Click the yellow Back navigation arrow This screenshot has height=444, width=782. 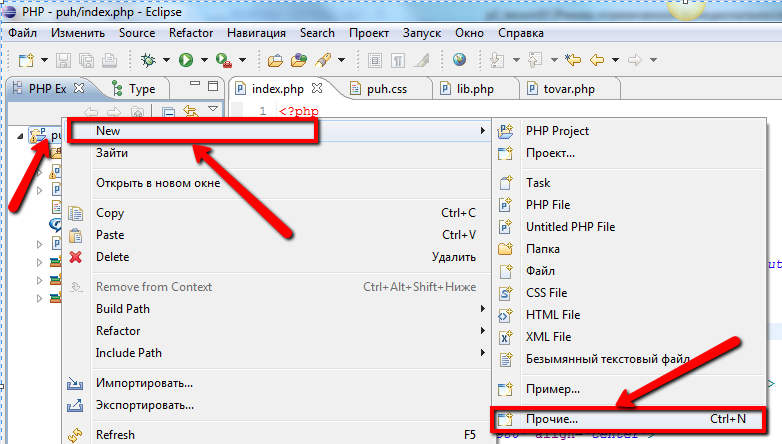coord(597,60)
